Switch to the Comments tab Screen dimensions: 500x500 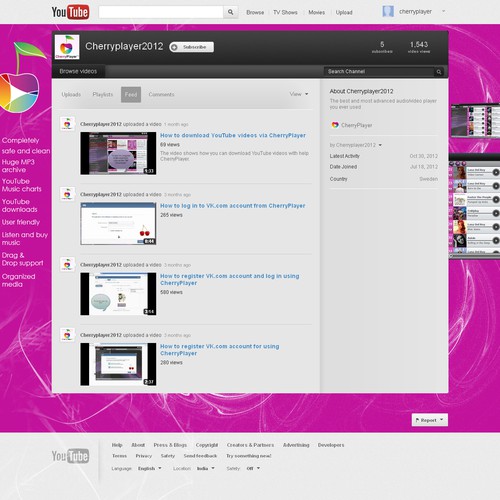(161, 95)
